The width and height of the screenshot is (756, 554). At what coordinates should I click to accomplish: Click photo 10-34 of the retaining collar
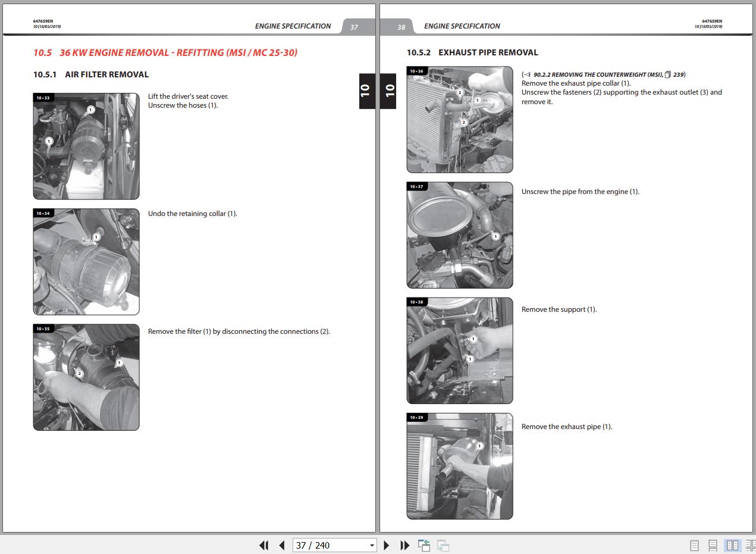pyautogui.click(x=86, y=261)
